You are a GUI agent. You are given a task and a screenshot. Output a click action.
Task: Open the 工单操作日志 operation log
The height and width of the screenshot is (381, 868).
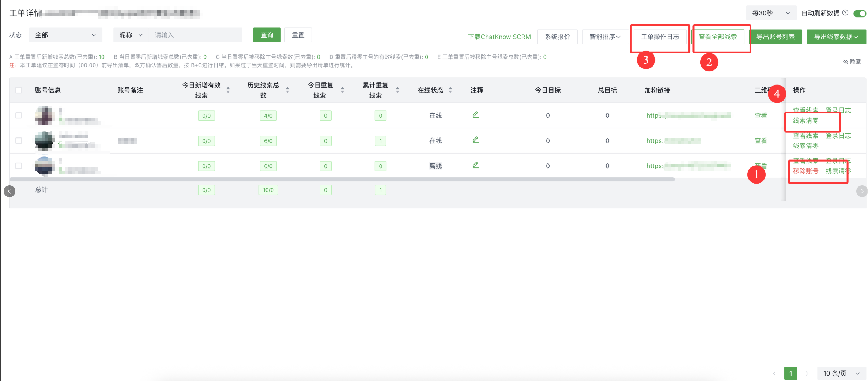coord(660,37)
